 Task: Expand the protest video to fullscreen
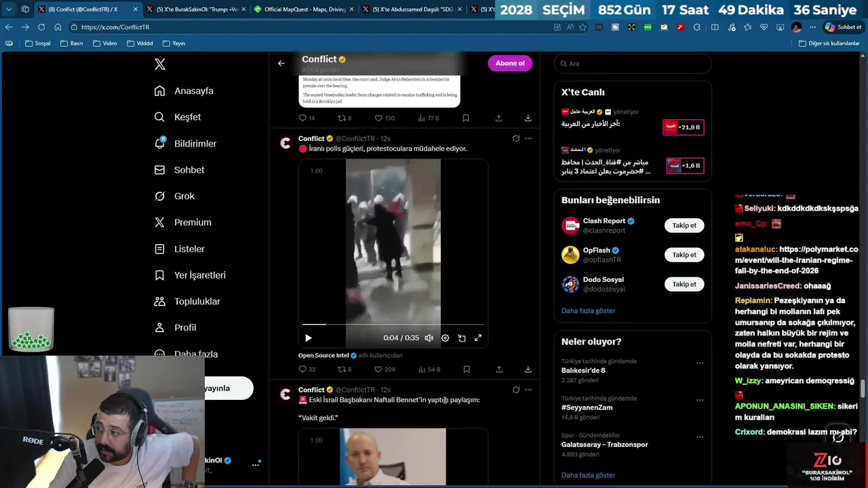pos(478,338)
